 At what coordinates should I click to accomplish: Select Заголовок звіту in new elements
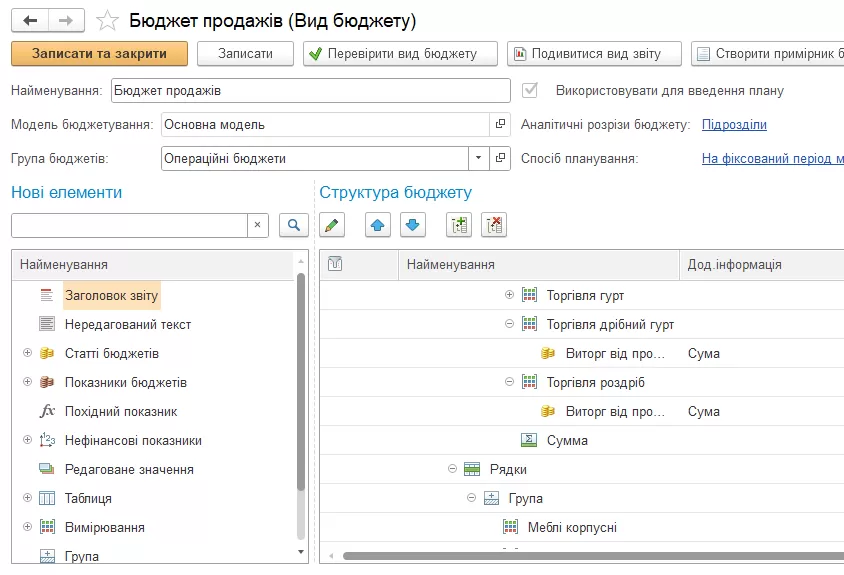tap(111, 295)
